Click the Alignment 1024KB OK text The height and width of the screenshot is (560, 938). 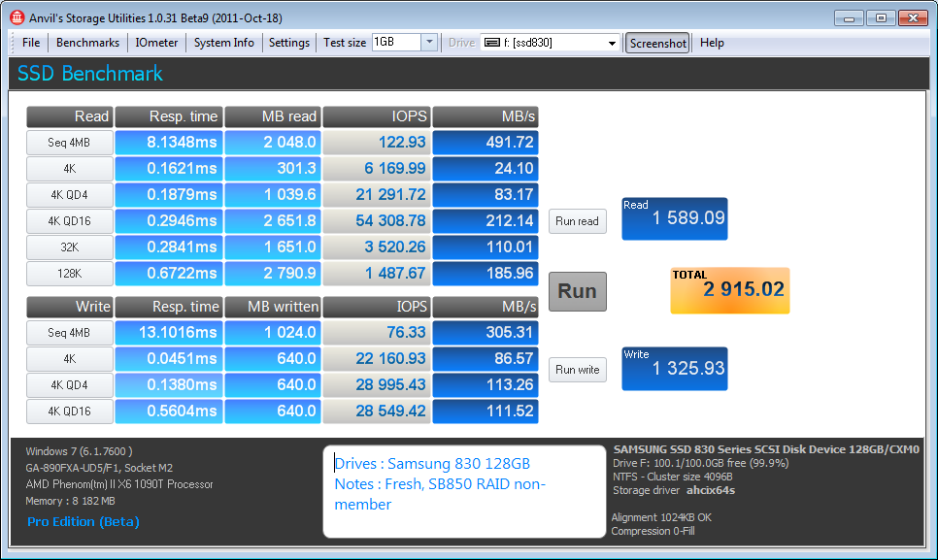(x=661, y=517)
